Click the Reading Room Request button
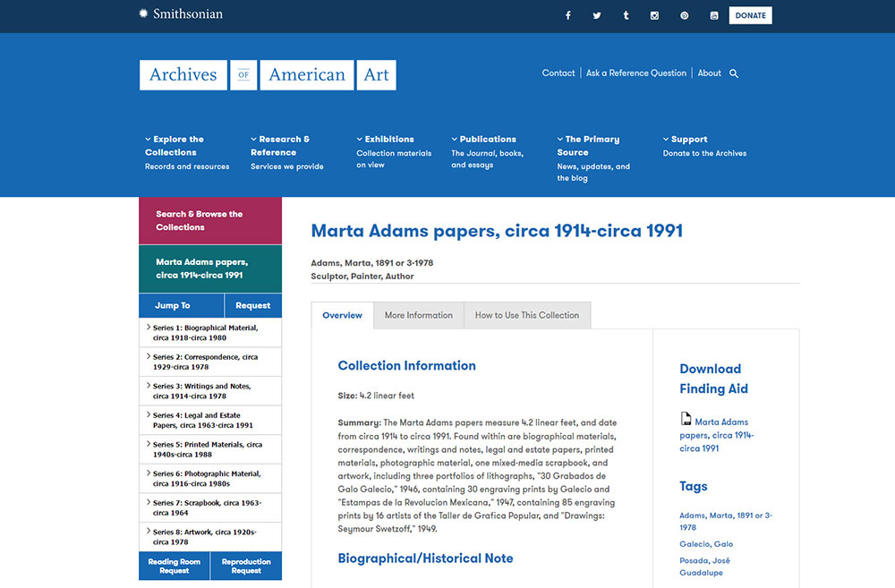The image size is (895, 588). point(175,566)
